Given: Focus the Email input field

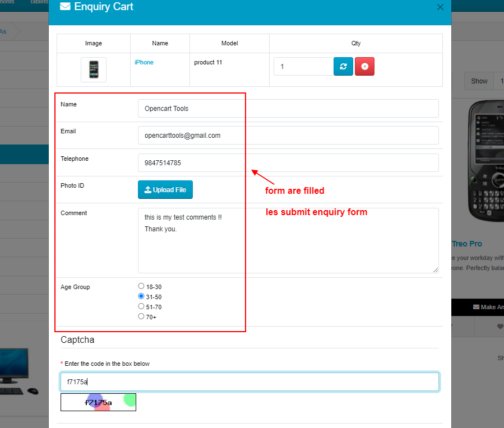Looking at the screenshot, I should (x=288, y=135).
